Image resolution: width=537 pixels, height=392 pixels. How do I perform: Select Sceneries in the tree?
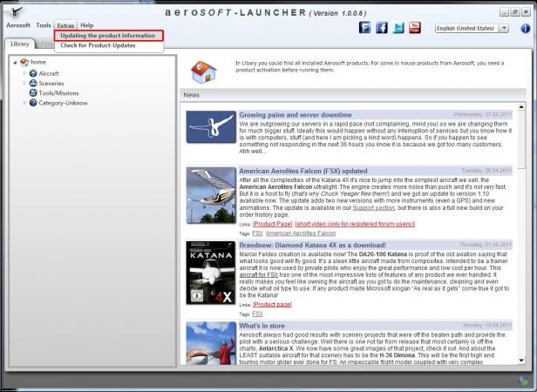(51, 84)
